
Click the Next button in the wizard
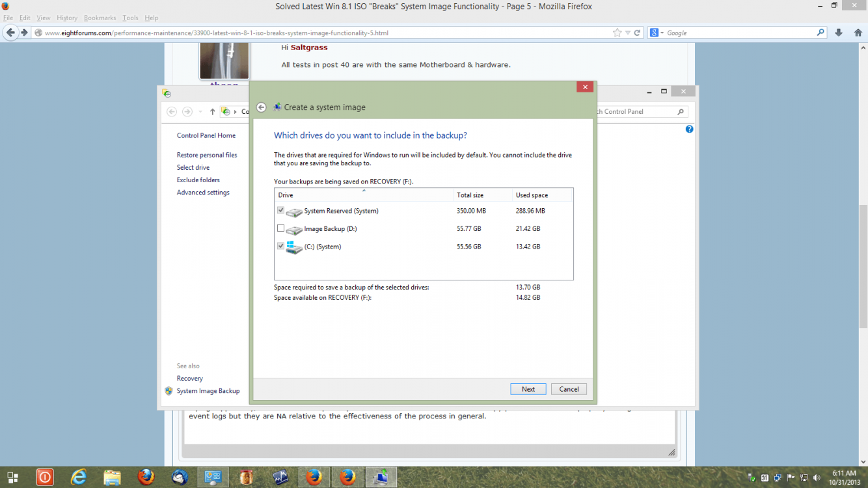pos(528,389)
